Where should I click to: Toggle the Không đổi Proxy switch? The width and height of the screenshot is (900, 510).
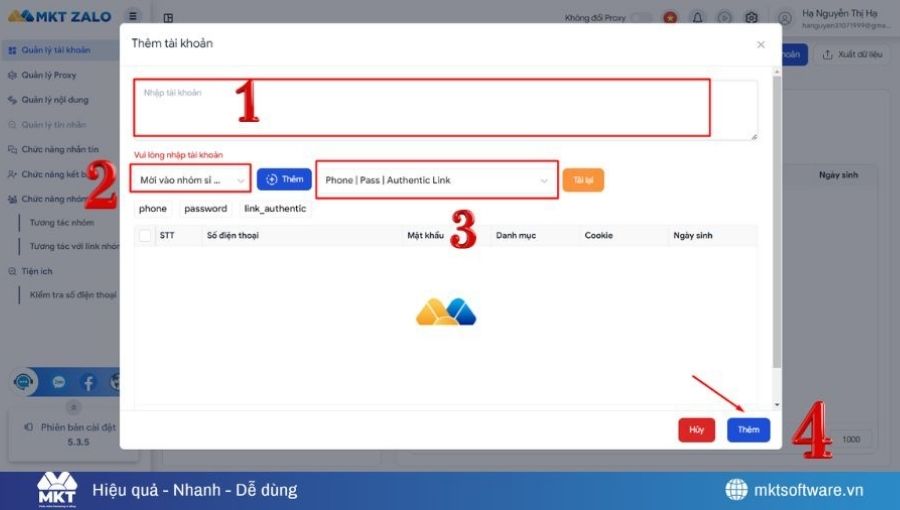point(641,18)
